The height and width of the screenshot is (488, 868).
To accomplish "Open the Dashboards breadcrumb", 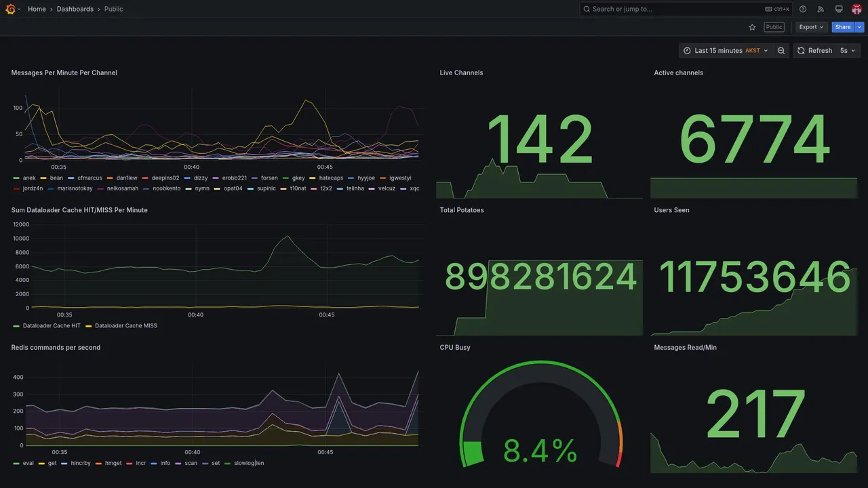I will coord(75,9).
